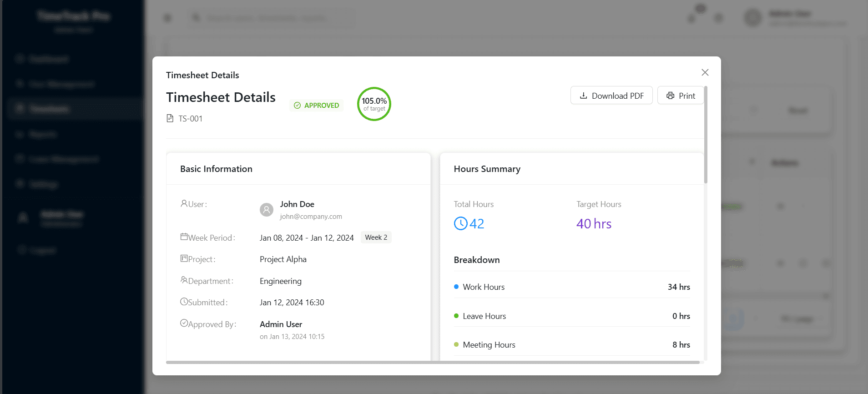The height and width of the screenshot is (394, 868).
Task: Click the blue dot next to Work Hours
Action: (x=456, y=287)
